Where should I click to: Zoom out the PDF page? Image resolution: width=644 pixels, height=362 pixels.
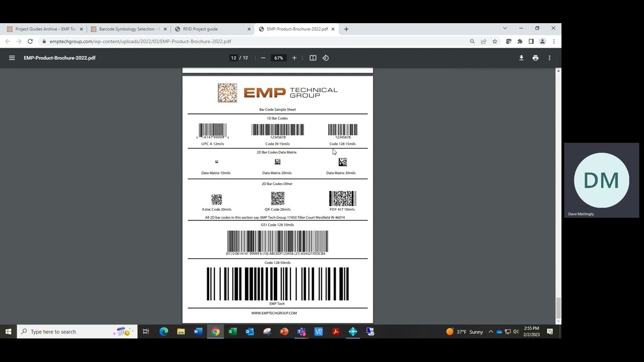(x=263, y=58)
